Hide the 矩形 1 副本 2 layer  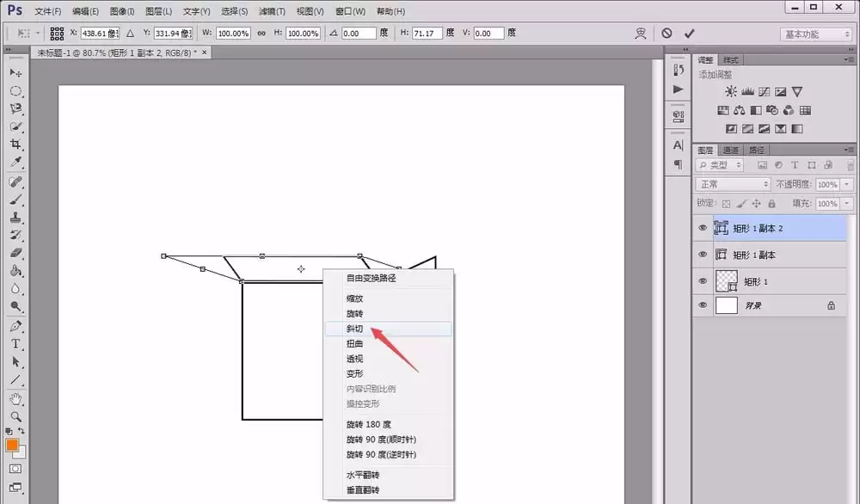[x=703, y=228]
